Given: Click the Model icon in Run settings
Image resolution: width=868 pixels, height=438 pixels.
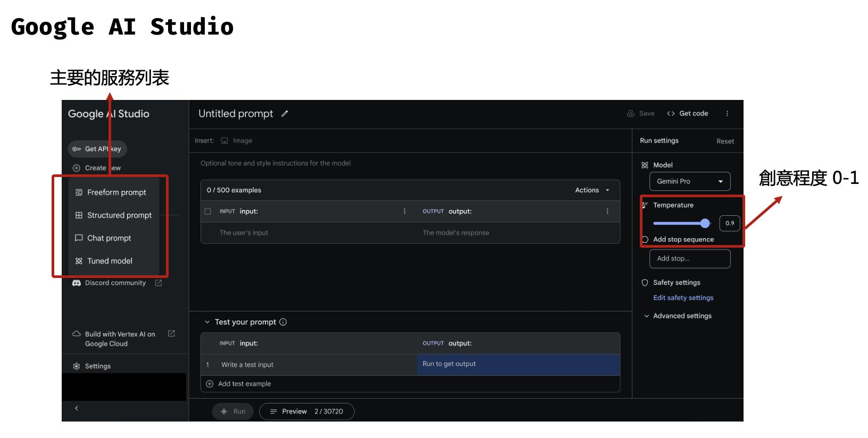Looking at the screenshot, I should [x=645, y=165].
